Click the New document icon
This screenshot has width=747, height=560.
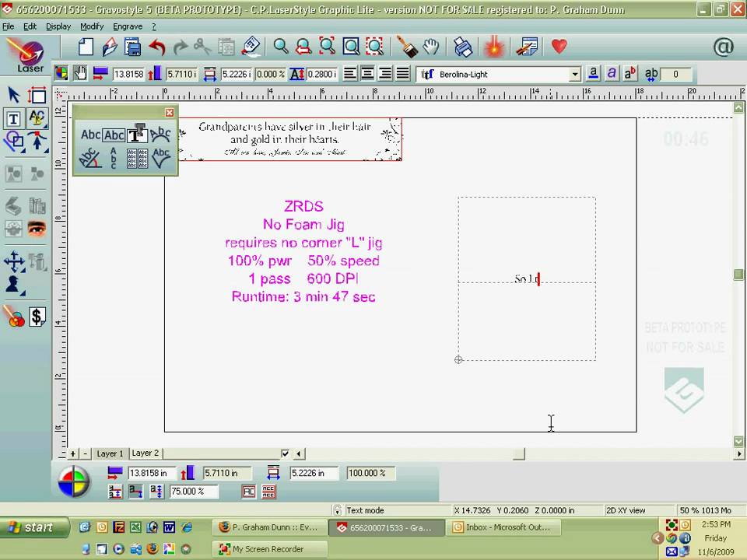click(x=86, y=47)
